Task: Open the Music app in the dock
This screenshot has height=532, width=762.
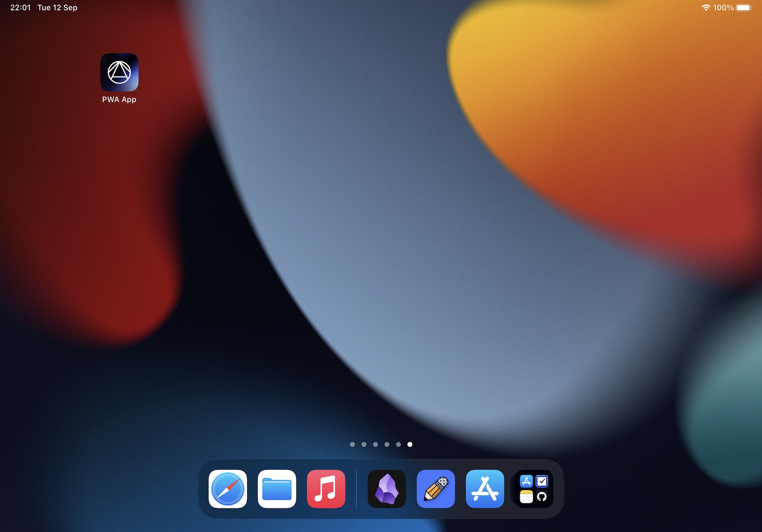Action: click(x=326, y=489)
